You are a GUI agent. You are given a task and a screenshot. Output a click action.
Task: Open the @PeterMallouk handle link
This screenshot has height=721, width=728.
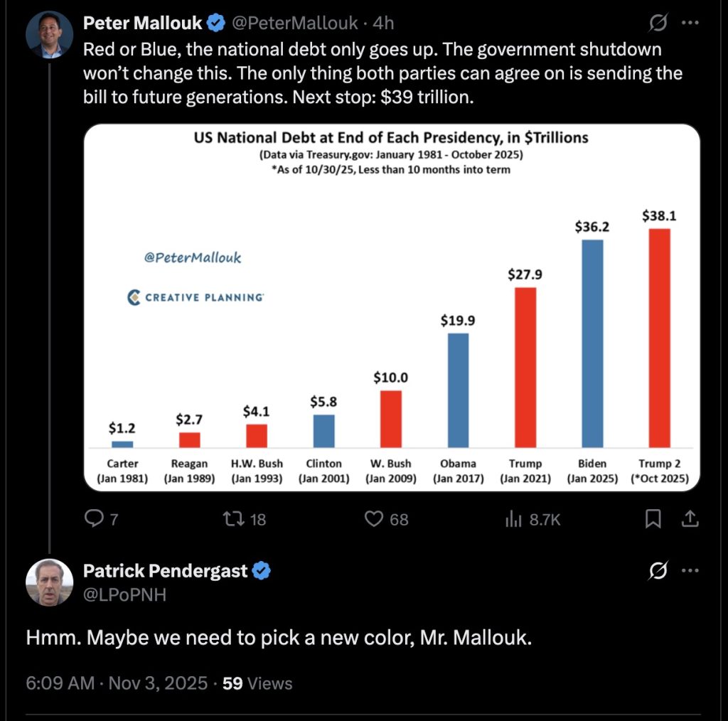click(295, 23)
